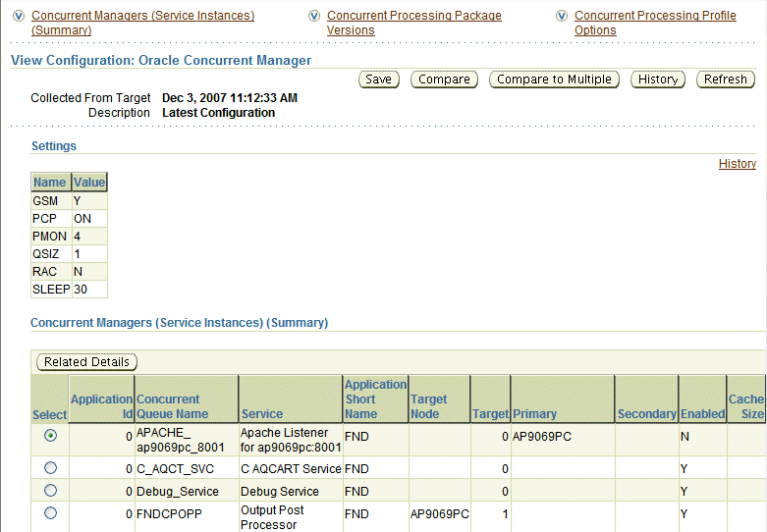Viewport: 767px width, 532px height.
Task: Click the Save button
Action: (x=379, y=80)
